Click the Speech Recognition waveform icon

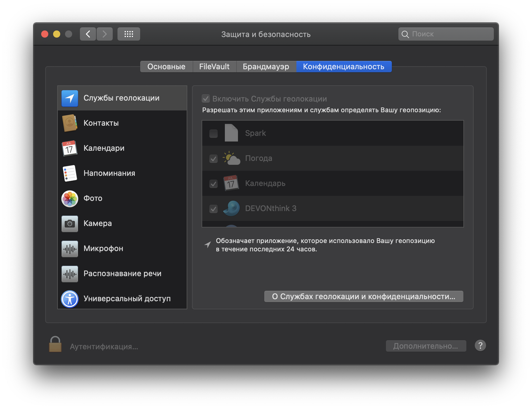(x=70, y=274)
